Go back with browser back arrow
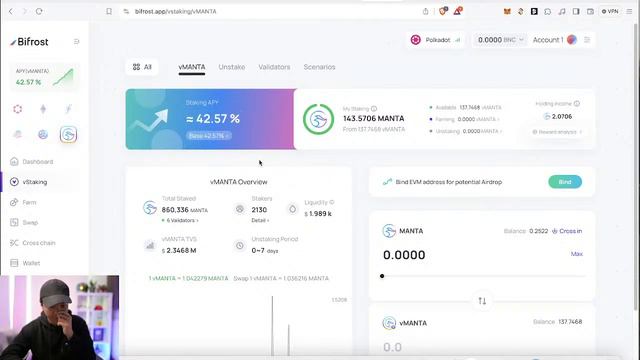Image resolution: width=640 pixels, height=360 pixels. (x=11, y=11)
